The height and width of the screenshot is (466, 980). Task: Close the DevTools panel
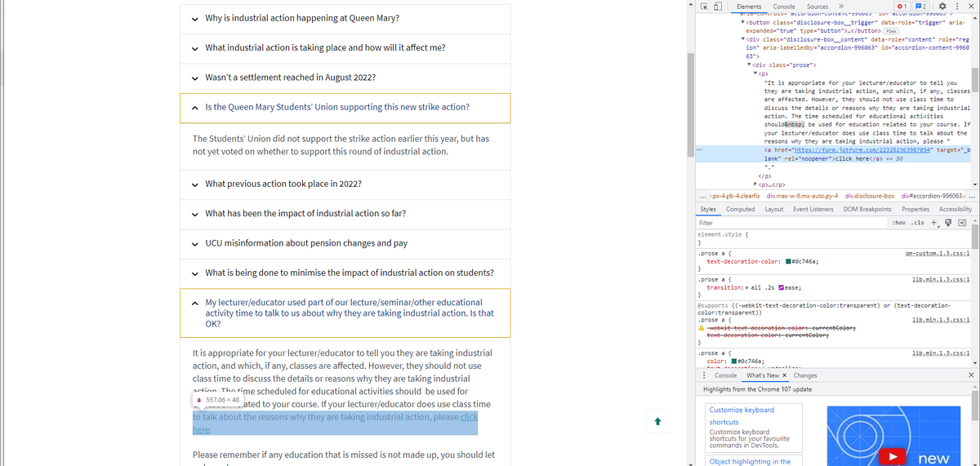click(x=970, y=7)
